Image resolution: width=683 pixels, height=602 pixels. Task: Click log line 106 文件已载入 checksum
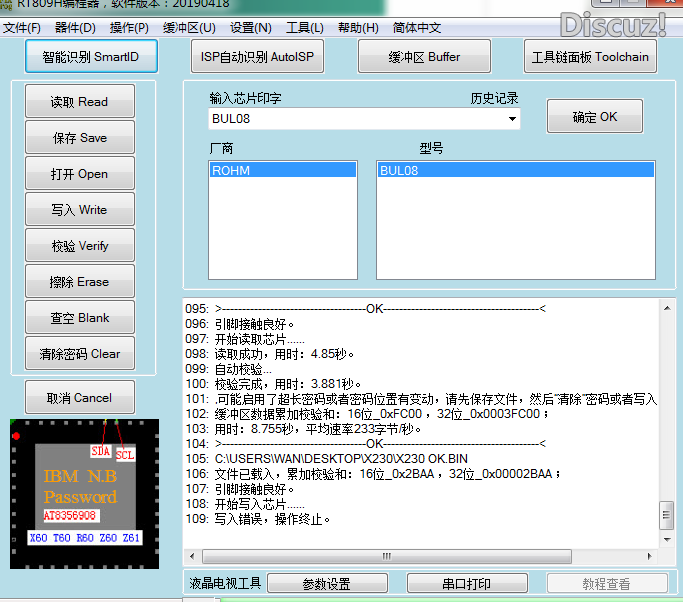(x=373, y=473)
